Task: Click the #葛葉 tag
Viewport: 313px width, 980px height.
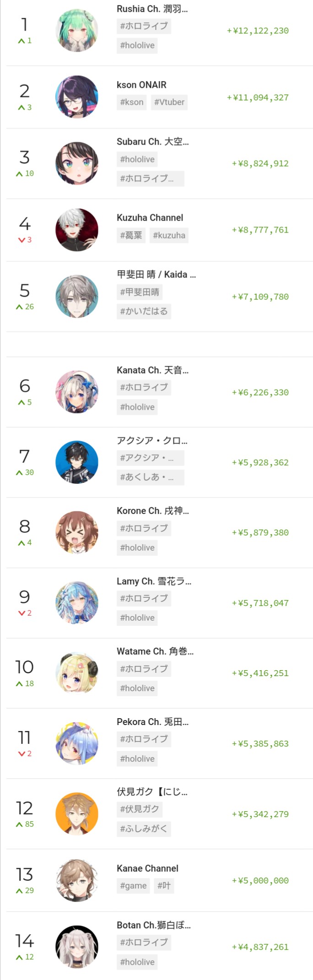Action: point(131,235)
